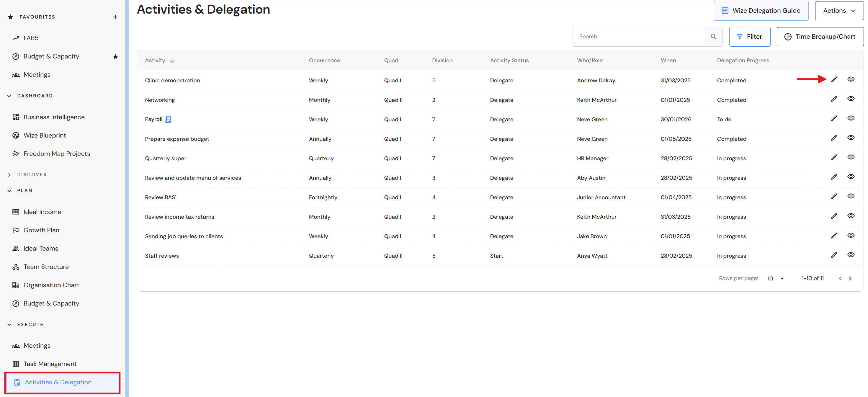Open the Actions dropdown
The image size is (868, 397).
click(x=839, y=11)
